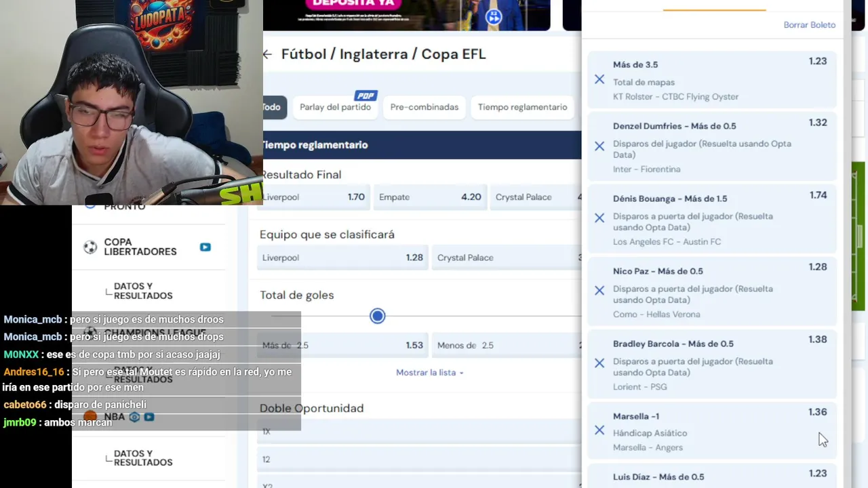Click the Resultado Final market heading

pos(300,175)
